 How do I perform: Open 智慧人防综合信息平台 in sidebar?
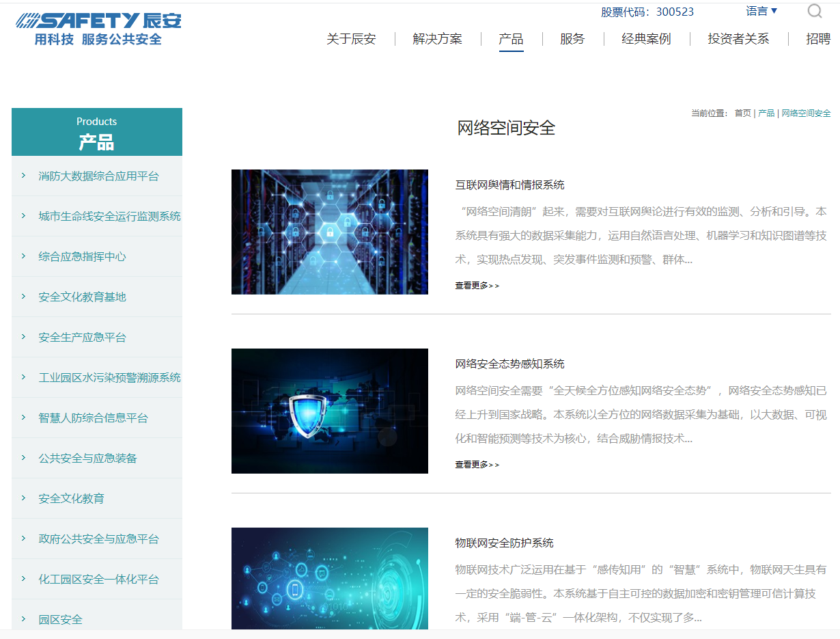(93, 418)
